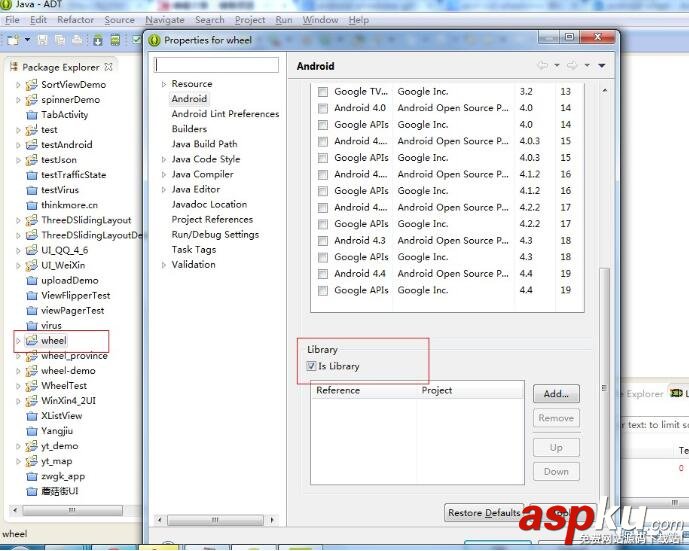Click the Print icon in toolbar
The image size is (689, 551).
click(77, 40)
